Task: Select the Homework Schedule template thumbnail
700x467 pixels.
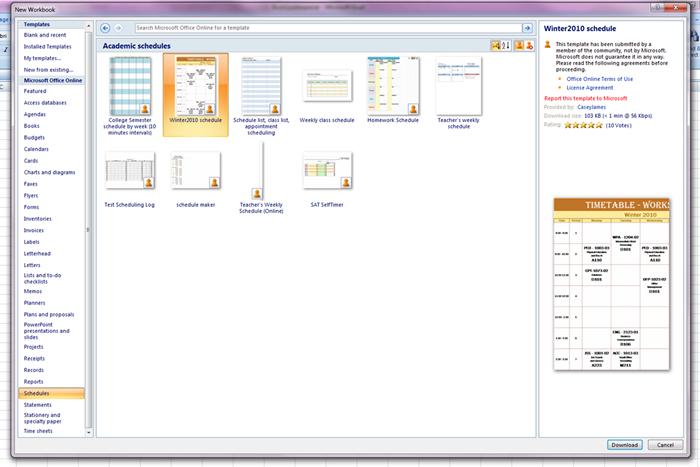Action: 393,88
